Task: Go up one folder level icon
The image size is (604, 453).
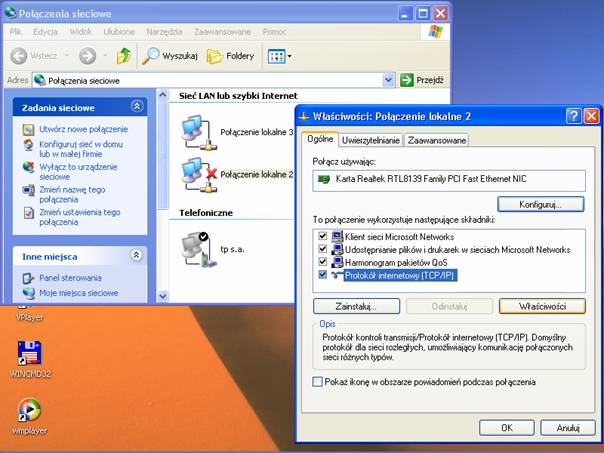Action: [x=124, y=56]
